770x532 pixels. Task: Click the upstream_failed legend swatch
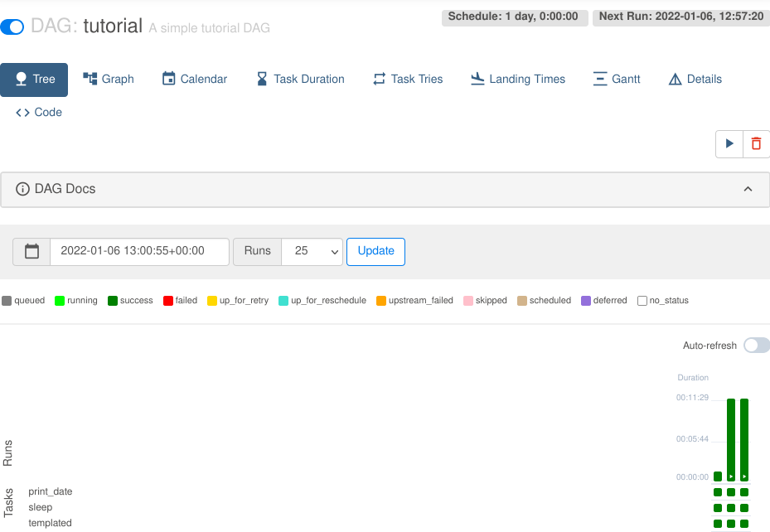click(381, 301)
